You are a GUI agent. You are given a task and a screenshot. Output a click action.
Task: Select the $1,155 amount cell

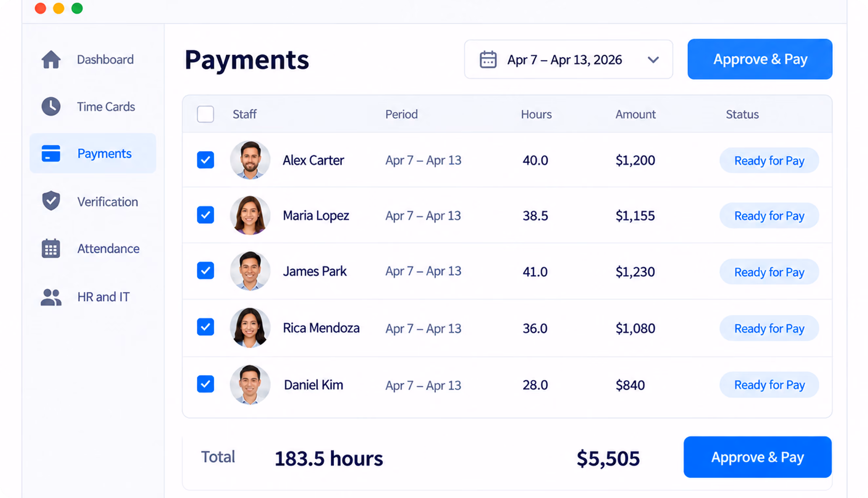point(635,216)
